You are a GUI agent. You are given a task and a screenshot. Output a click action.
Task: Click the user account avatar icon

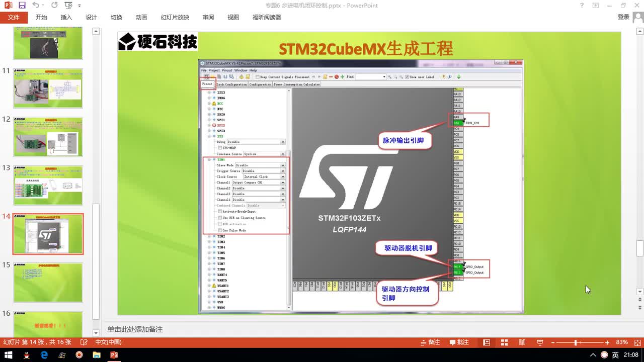[638, 17]
